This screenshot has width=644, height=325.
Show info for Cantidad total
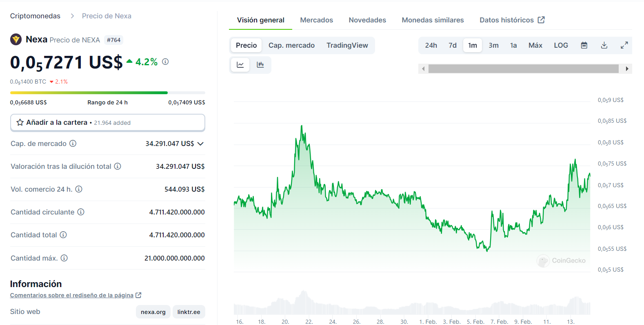point(63,235)
